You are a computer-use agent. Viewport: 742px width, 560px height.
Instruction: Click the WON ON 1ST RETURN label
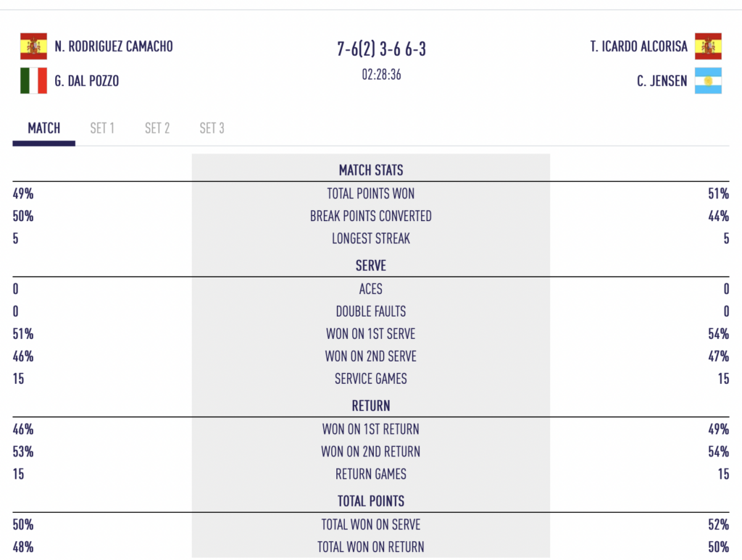(371, 429)
